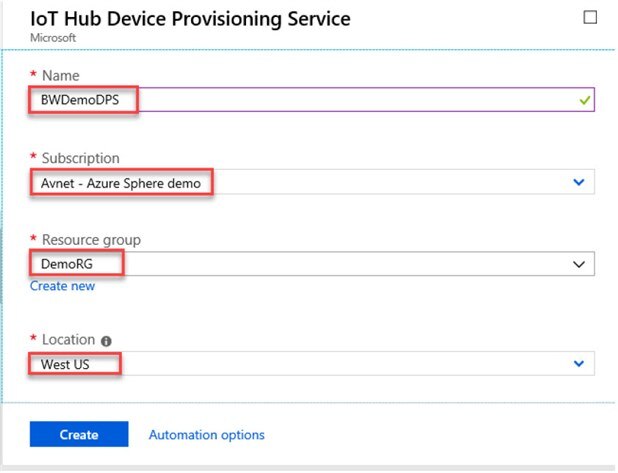The width and height of the screenshot is (618, 473).
Task: Click the Name field label
Action: [60, 76]
